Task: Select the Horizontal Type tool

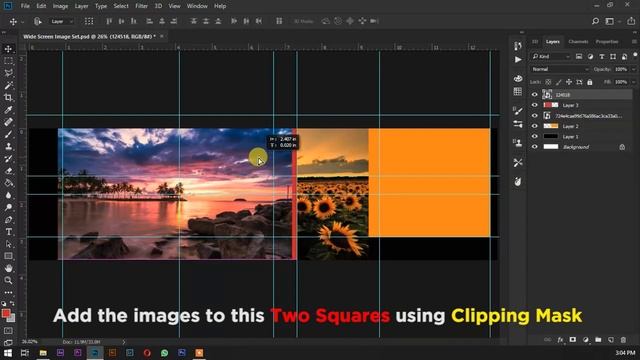Action: (x=8, y=232)
